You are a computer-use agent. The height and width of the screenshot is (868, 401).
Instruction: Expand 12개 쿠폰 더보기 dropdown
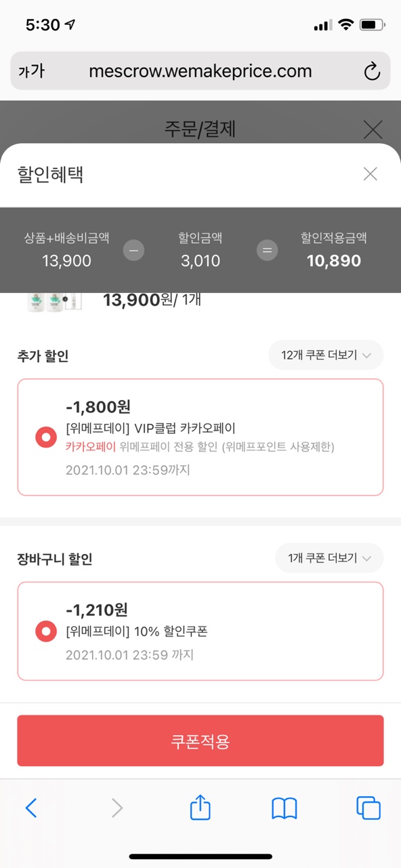326,355
